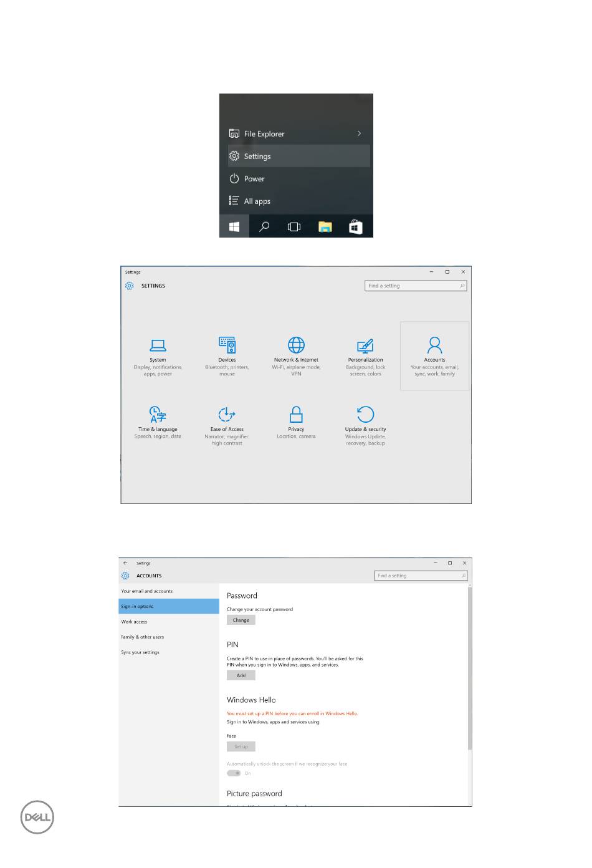The width and height of the screenshot is (592, 868).
Task: Click the red Windows Hello PIN warning text
Action: (292, 713)
